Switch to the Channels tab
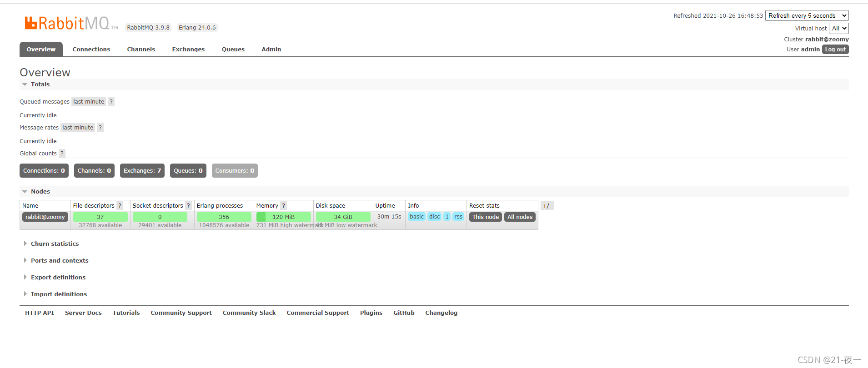The width and height of the screenshot is (868, 368). pos(141,49)
